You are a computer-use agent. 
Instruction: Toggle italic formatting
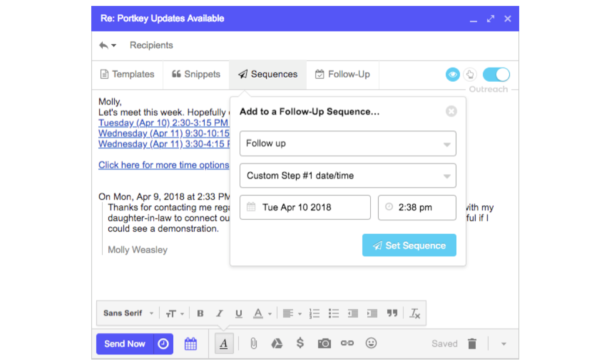[220, 314]
